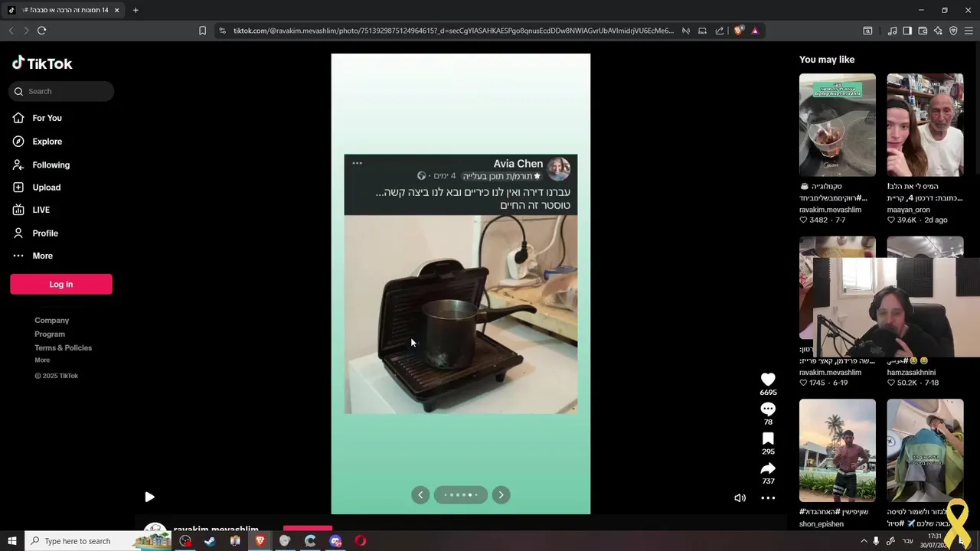Viewport: 980px width, 551px height.
Task: Click the maayan_oron username
Action: point(908,210)
